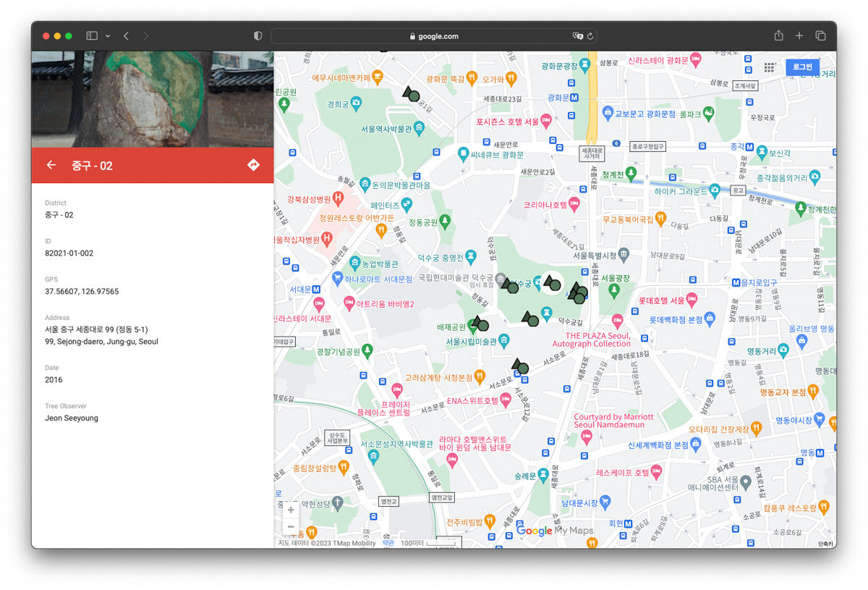Open the privacy shield report icon

pyautogui.click(x=258, y=35)
